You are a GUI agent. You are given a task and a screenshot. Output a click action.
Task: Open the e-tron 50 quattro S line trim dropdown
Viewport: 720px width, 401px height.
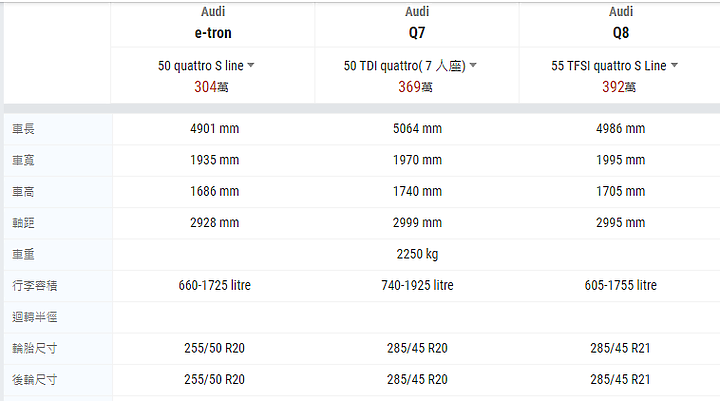pyautogui.click(x=206, y=66)
